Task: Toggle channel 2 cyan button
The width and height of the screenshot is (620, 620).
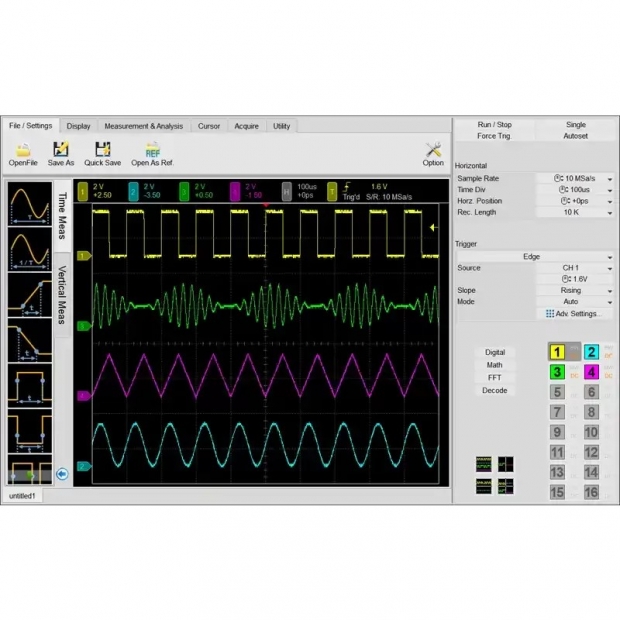Action: [x=591, y=352]
